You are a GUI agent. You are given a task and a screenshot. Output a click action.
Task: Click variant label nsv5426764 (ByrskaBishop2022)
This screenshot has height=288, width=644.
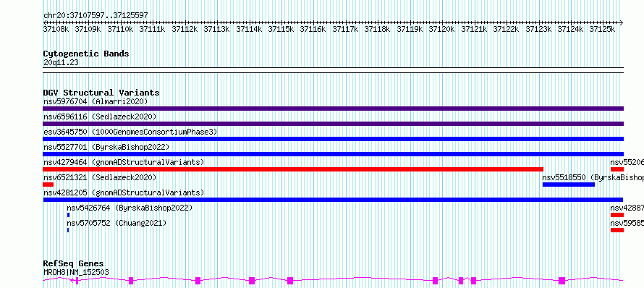[130, 208]
